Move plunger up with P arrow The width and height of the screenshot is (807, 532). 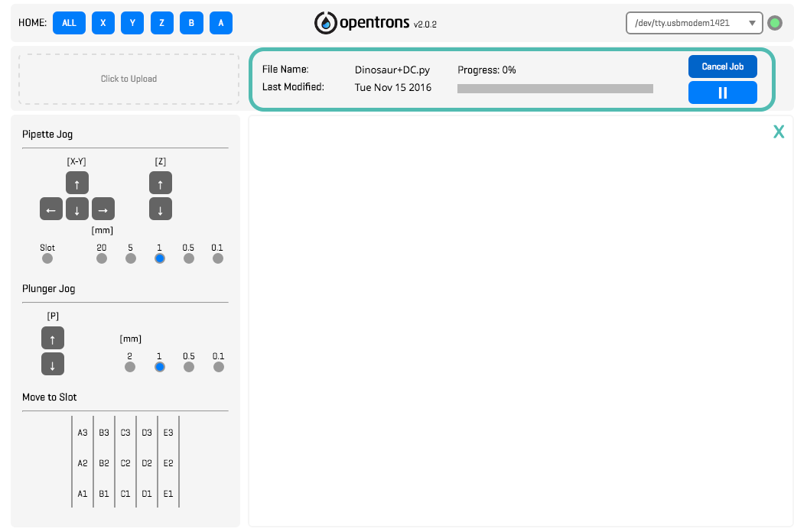[x=53, y=338]
